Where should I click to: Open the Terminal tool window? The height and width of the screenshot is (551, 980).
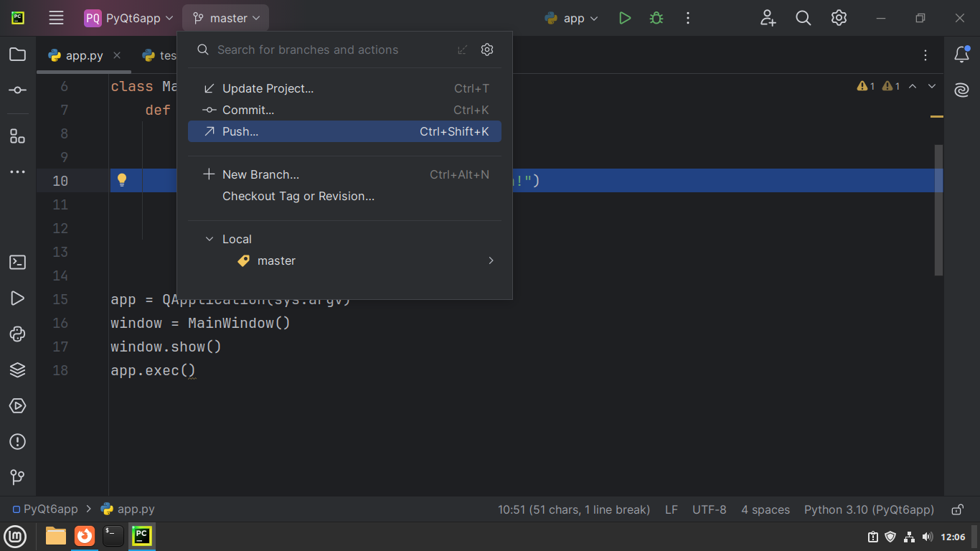coord(18,263)
